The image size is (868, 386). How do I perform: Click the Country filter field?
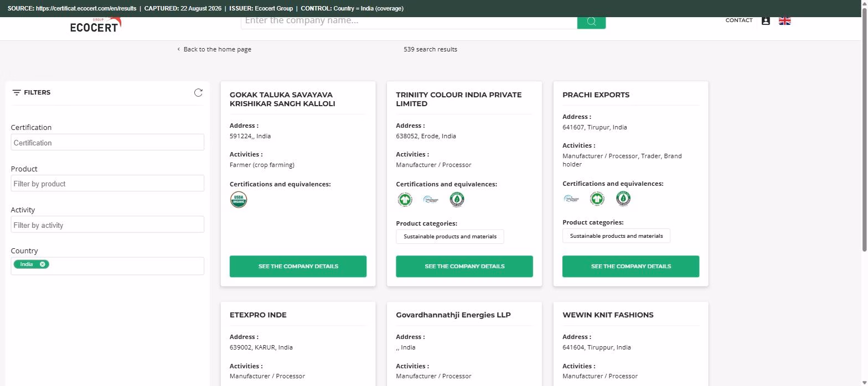pos(107,266)
